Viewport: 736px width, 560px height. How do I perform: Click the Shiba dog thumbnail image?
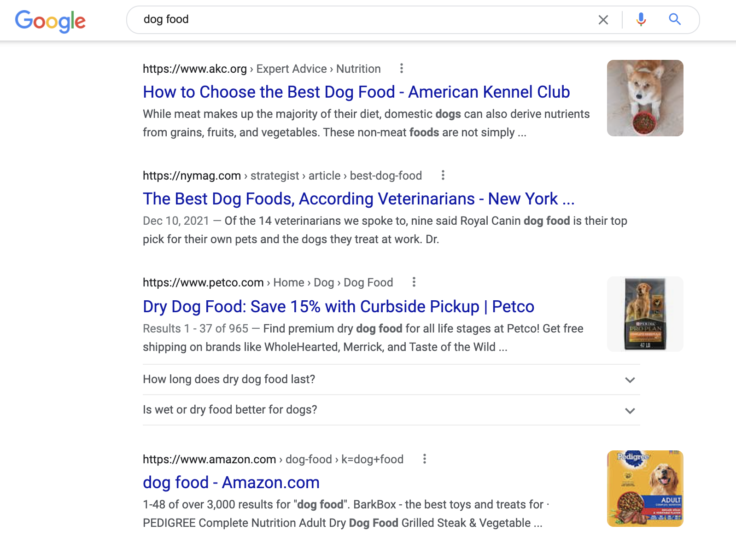[645, 98]
